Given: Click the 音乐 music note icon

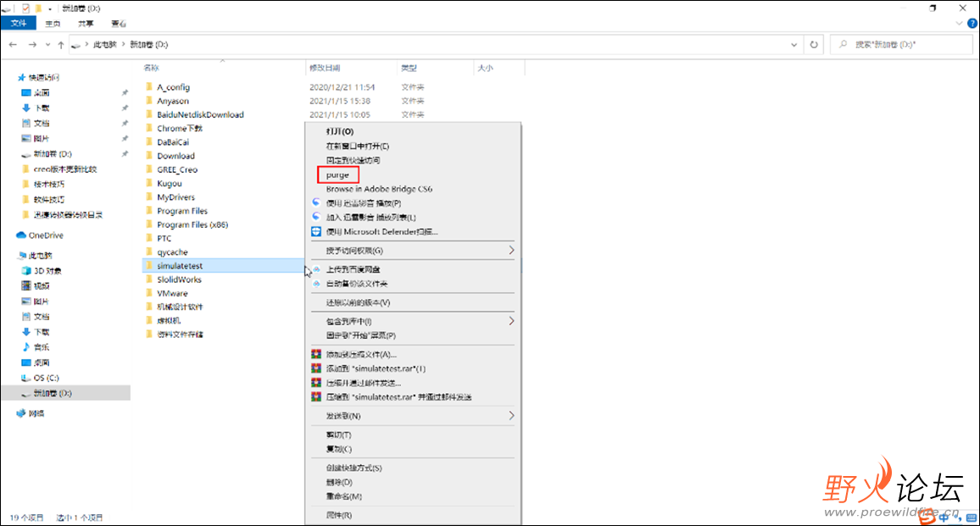Looking at the screenshot, I should [x=25, y=347].
